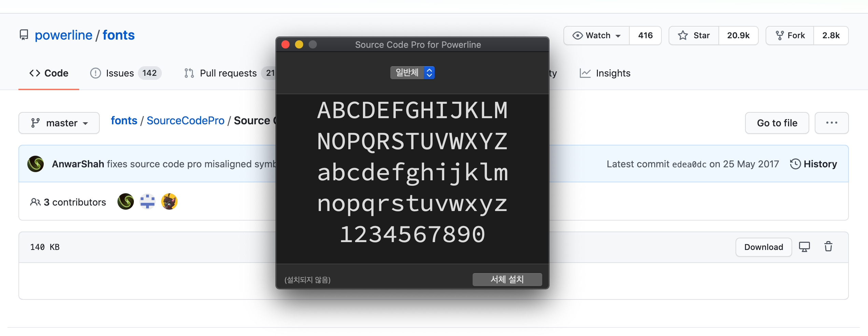The width and height of the screenshot is (868, 336).
Task: Click the blue pixel contributor avatar
Action: pyautogui.click(x=148, y=202)
